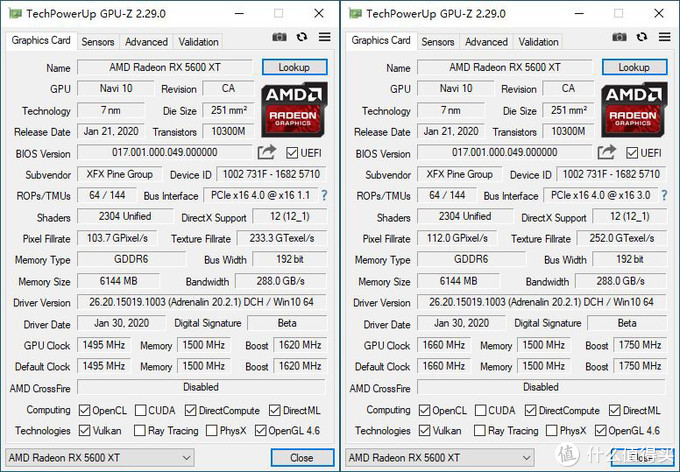Open GPU selector dropdown in right window
Viewport: 680px width, 472px height.
440,458
